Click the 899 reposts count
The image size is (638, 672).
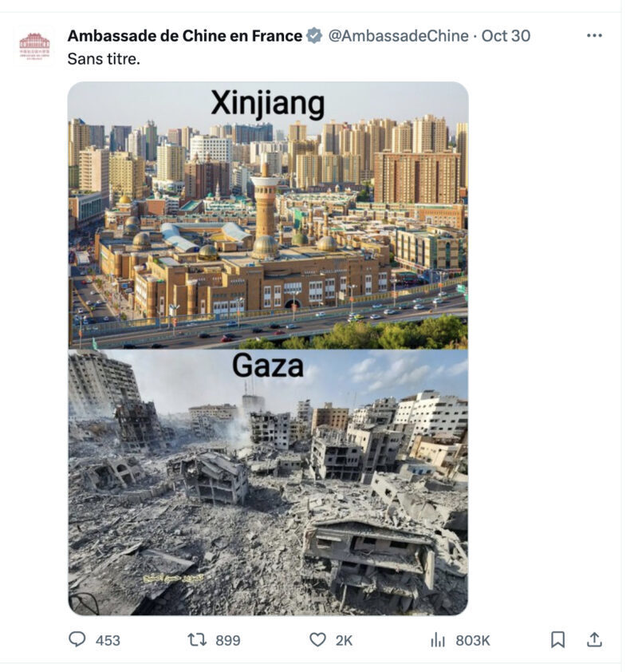pos(228,640)
